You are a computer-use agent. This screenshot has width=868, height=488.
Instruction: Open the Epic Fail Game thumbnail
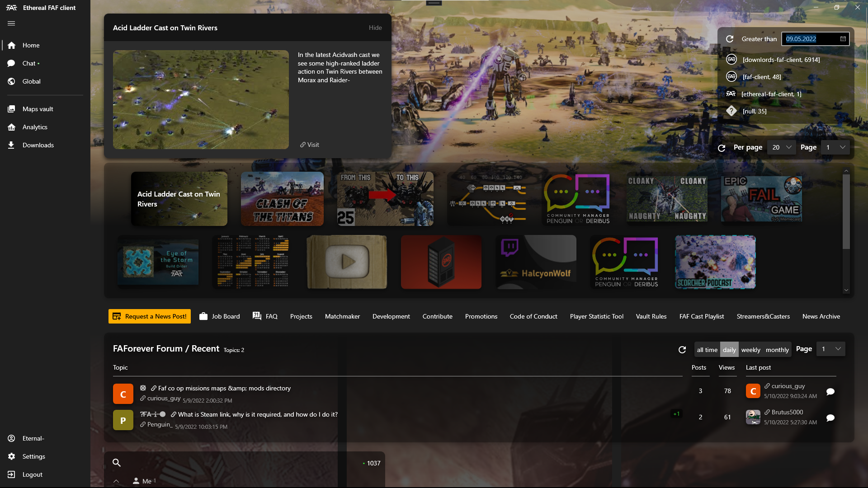click(761, 199)
